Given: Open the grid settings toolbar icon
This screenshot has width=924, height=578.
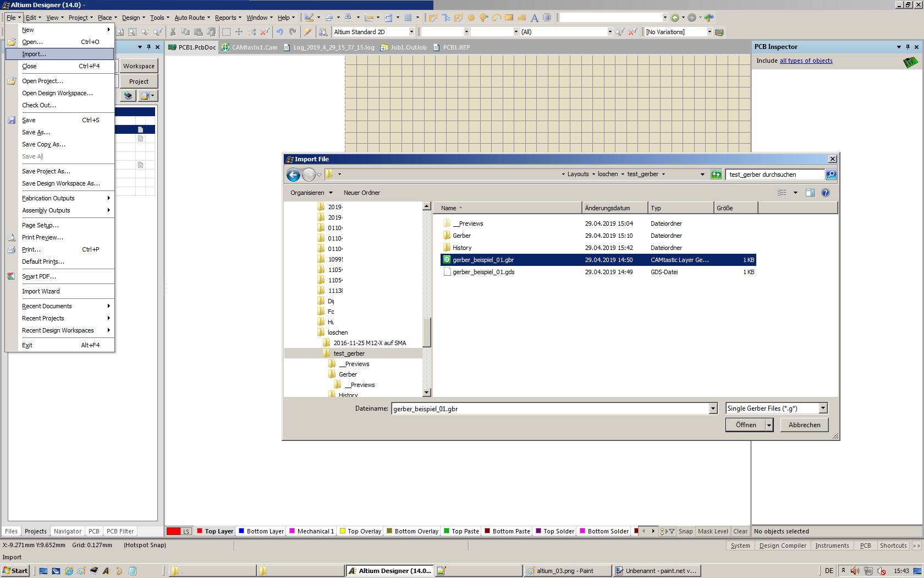Looking at the screenshot, I should (409, 18).
